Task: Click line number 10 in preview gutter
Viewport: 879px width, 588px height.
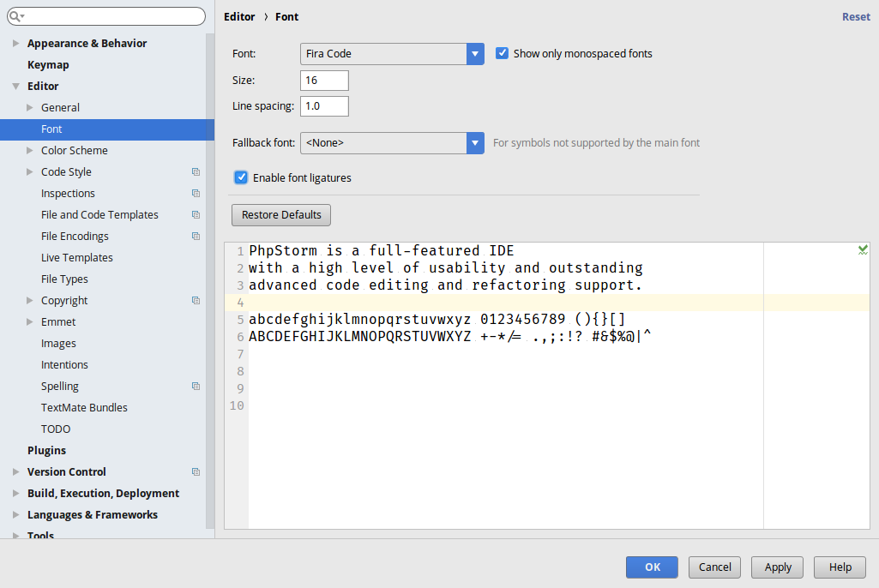Action: tap(237, 405)
